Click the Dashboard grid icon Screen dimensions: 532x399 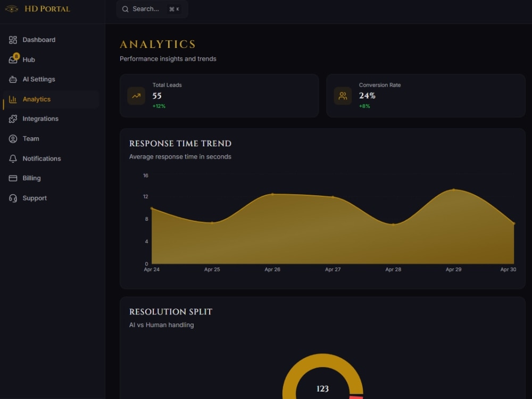13,40
